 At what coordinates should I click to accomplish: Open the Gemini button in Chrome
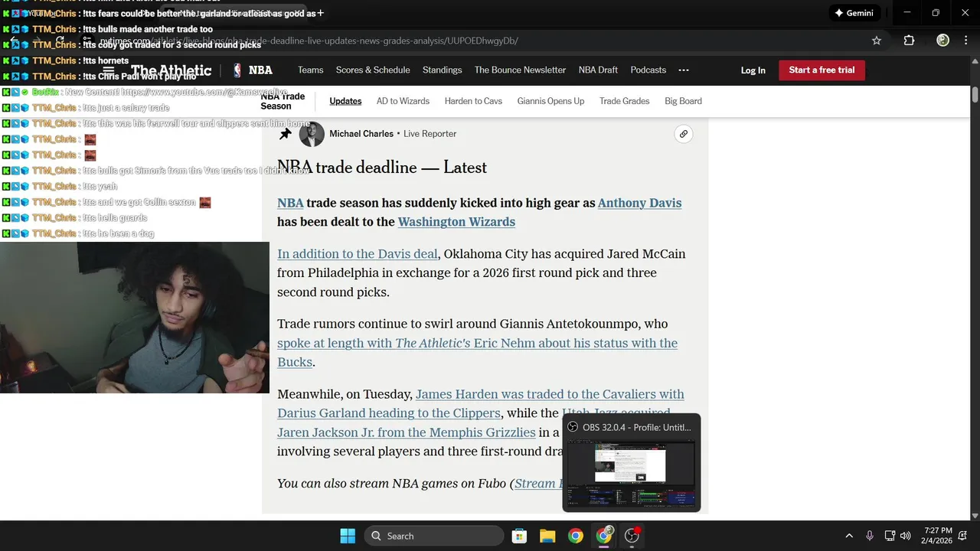point(855,13)
